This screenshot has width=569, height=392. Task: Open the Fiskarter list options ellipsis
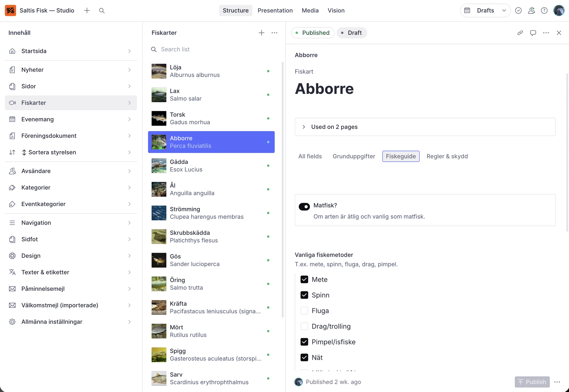(274, 33)
